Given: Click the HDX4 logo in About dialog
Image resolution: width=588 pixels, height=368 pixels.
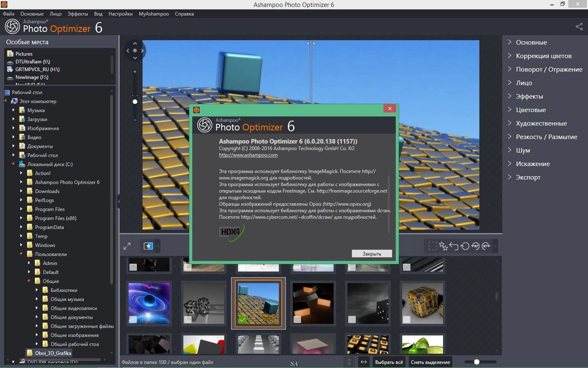Looking at the screenshot, I should click(232, 232).
